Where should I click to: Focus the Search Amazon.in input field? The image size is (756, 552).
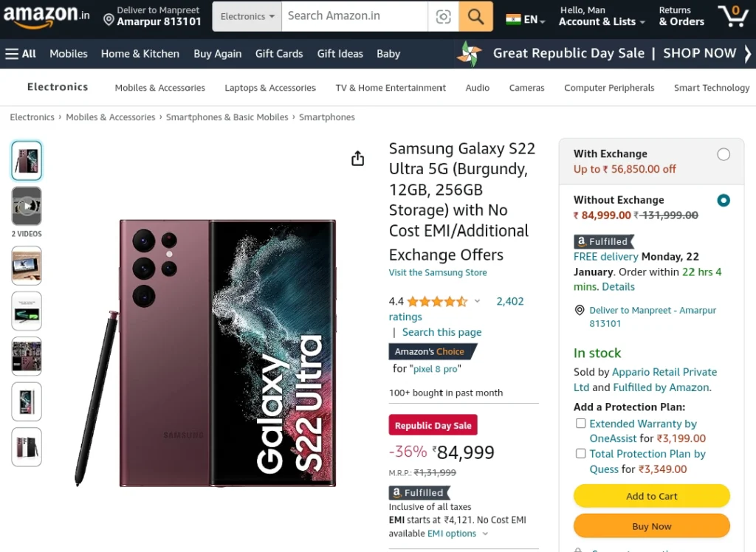pos(354,16)
